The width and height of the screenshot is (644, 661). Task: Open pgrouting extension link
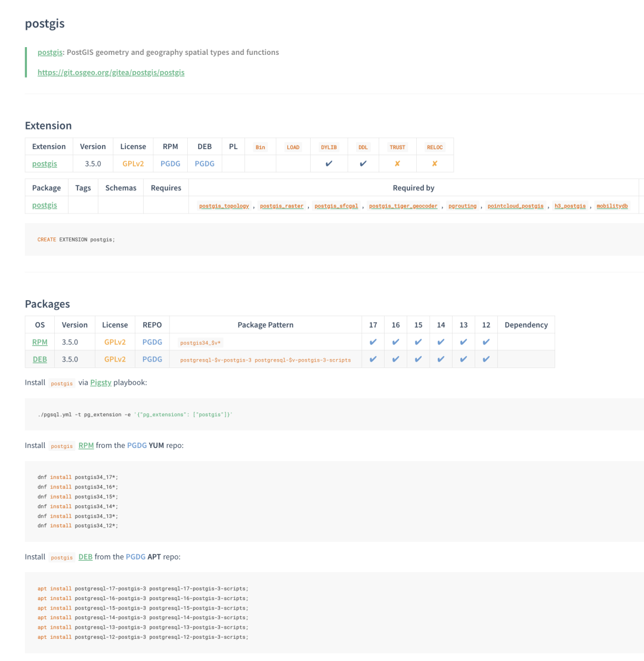click(x=462, y=206)
